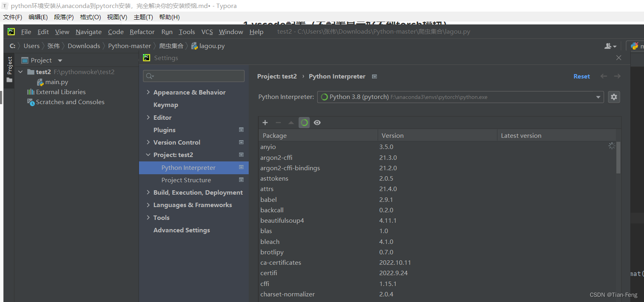This screenshot has height=302, width=644.
Task: Select Advanced Settings item
Action: click(x=181, y=230)
